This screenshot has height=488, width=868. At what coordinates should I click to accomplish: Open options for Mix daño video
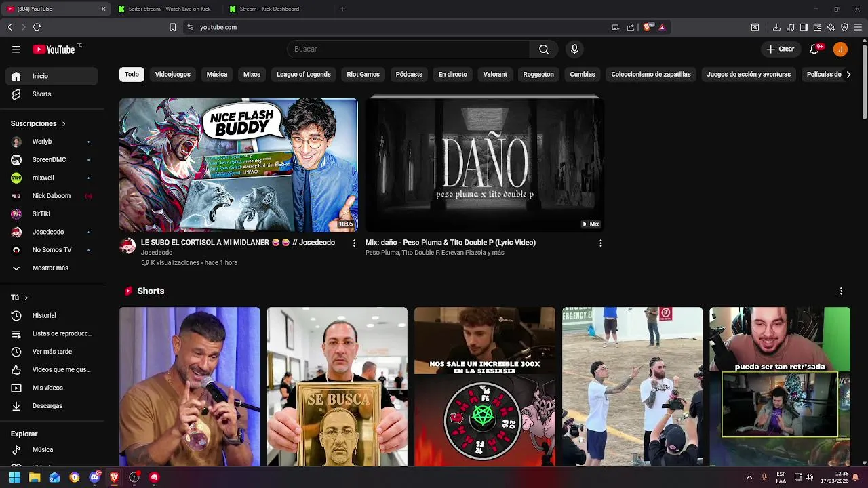tap(600, 243)
